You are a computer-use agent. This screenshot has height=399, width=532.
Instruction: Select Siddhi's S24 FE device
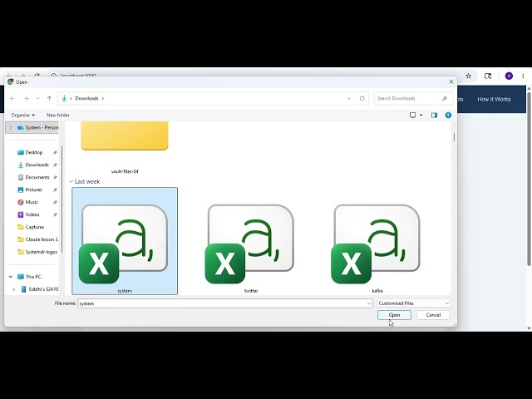click(40, 289)
